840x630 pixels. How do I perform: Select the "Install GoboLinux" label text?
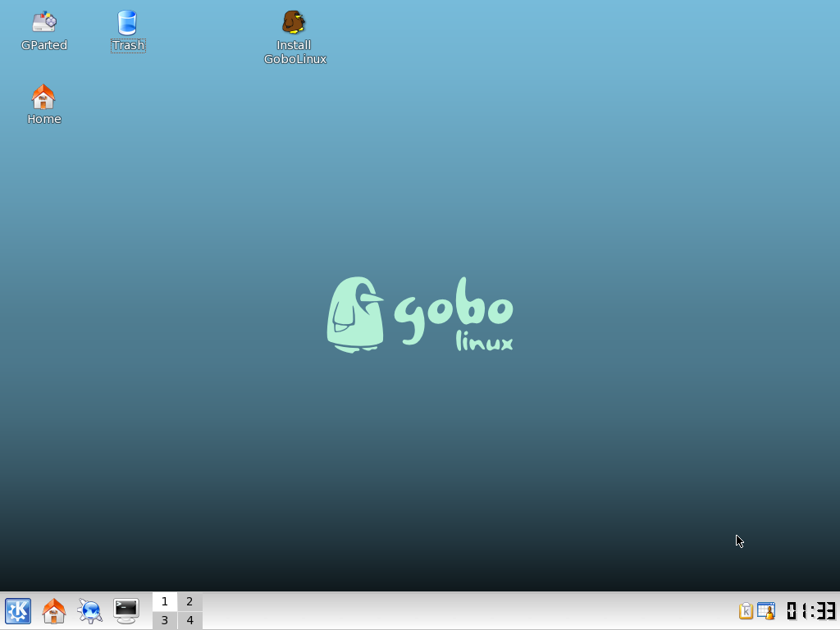(x=294, y=52)
